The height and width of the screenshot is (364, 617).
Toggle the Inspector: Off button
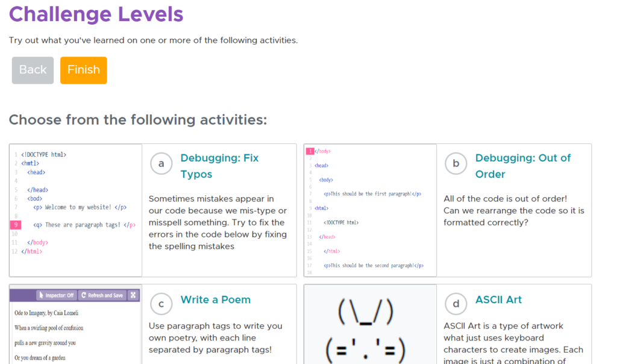click(x=55, y=295)
